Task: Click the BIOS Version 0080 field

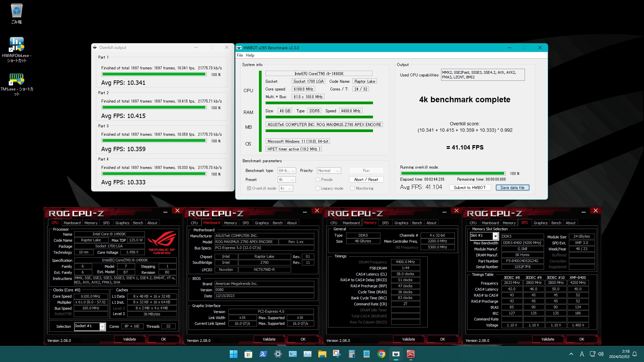Action: (x=264, y=290)
